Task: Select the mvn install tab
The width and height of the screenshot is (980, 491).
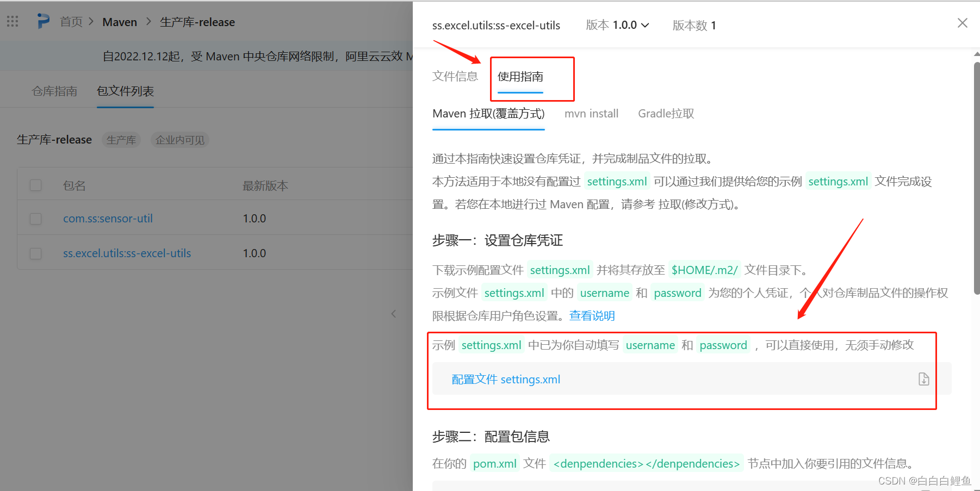Action: click(x=591, y=114)
